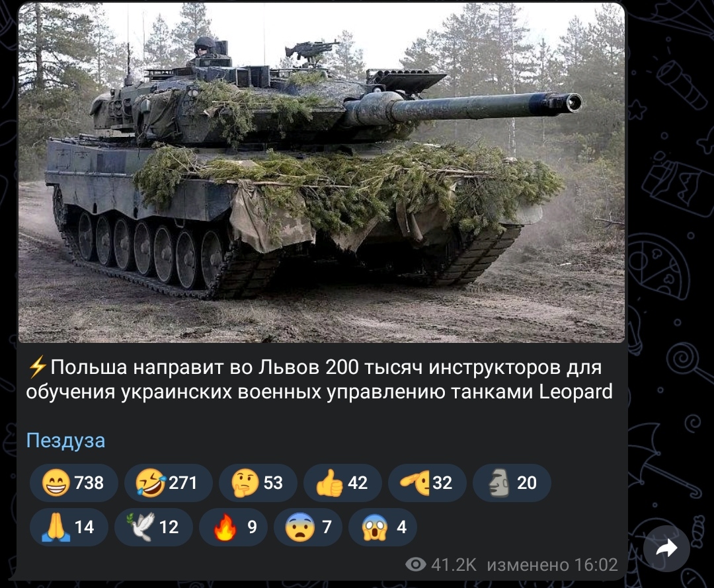
Task: Choose the screaming face reaction 4
Action: (x=383, y=527)
